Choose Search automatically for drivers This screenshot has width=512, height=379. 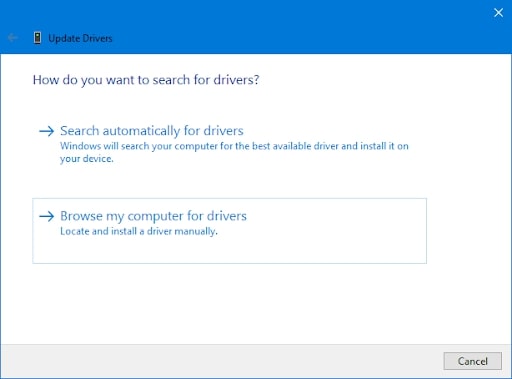point(152,131)
